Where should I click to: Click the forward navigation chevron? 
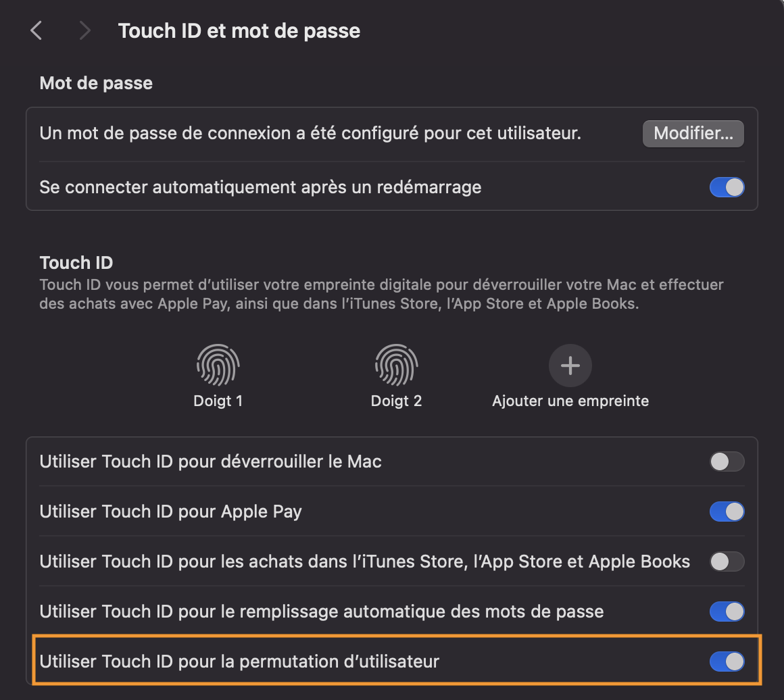click(84, 30)
